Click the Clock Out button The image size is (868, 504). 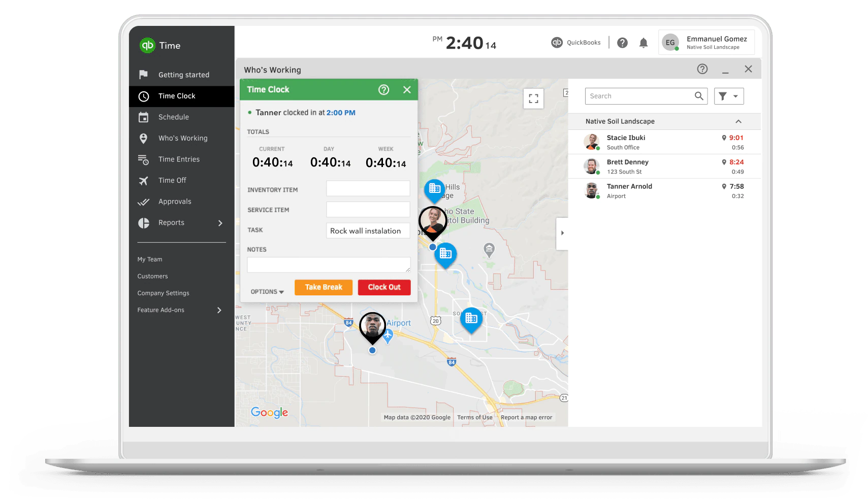coord(384,287)
